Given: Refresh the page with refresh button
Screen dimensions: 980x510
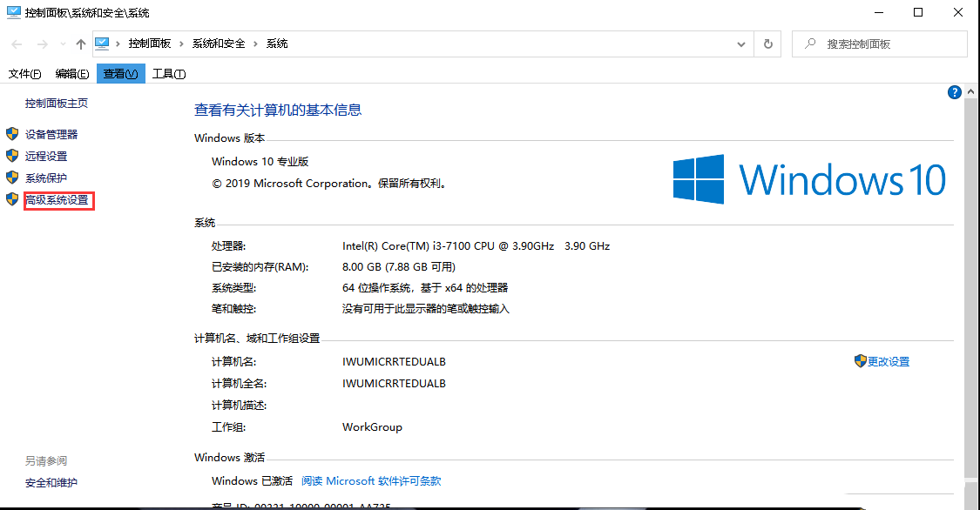Looking at the screenshot, I should (x=768, y=44).
